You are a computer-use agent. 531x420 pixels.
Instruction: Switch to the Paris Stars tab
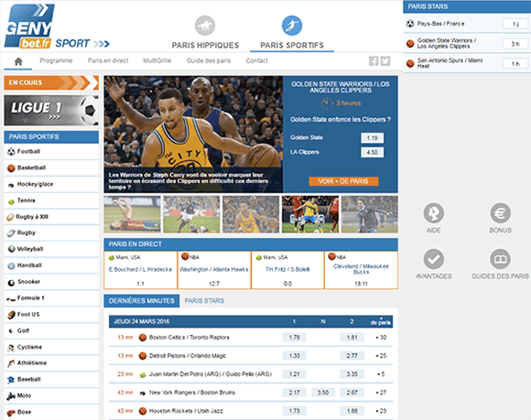coord(204,301)
